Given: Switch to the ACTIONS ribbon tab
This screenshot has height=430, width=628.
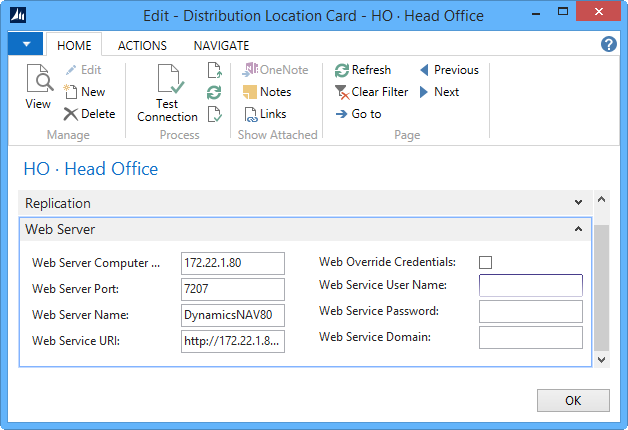Looking at the screenshot, I should pyautogui.click(x=142, y=46).
